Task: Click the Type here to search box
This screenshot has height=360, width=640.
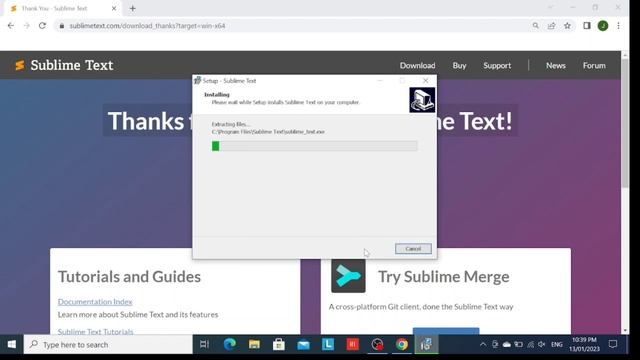Action: coord(108,344)
